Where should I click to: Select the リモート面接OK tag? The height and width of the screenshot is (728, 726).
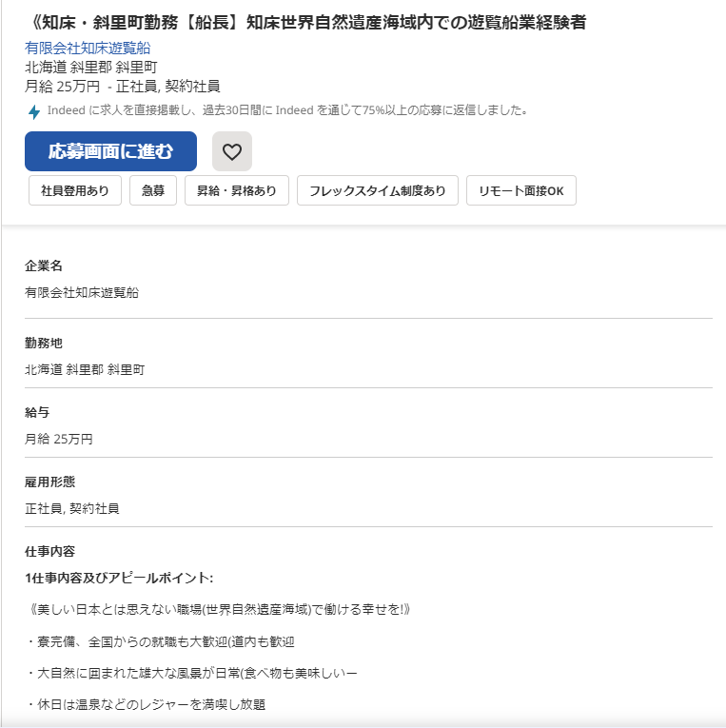[x=521, y=190]
